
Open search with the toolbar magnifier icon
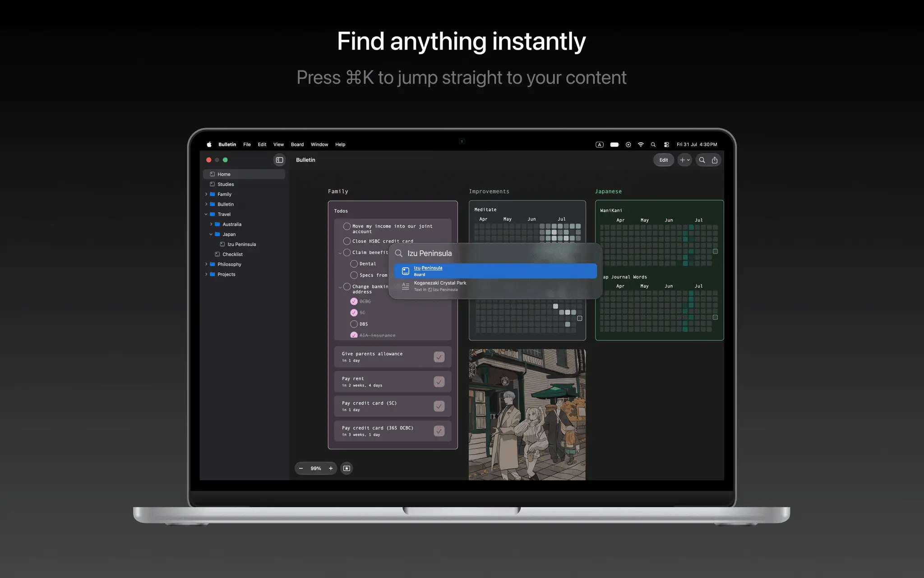click(x=702, y=160)
